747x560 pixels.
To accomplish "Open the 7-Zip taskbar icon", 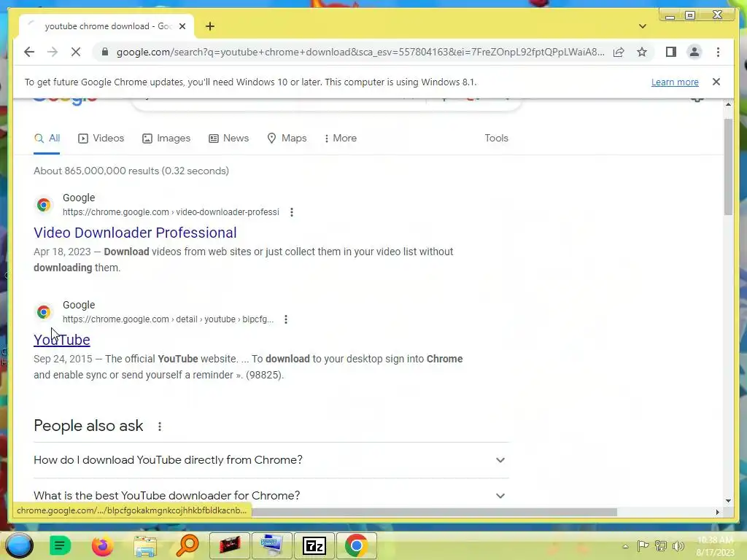I will point(314,545).
